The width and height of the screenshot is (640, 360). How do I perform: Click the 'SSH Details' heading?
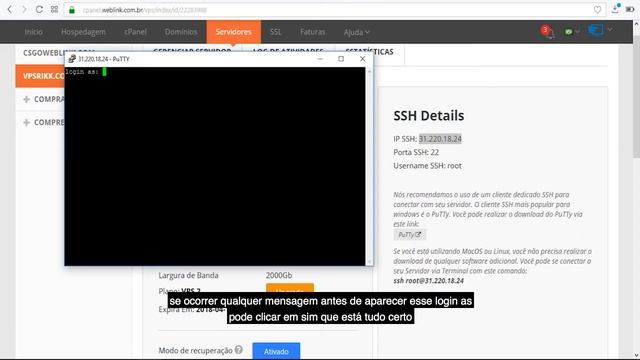point(429,116)
